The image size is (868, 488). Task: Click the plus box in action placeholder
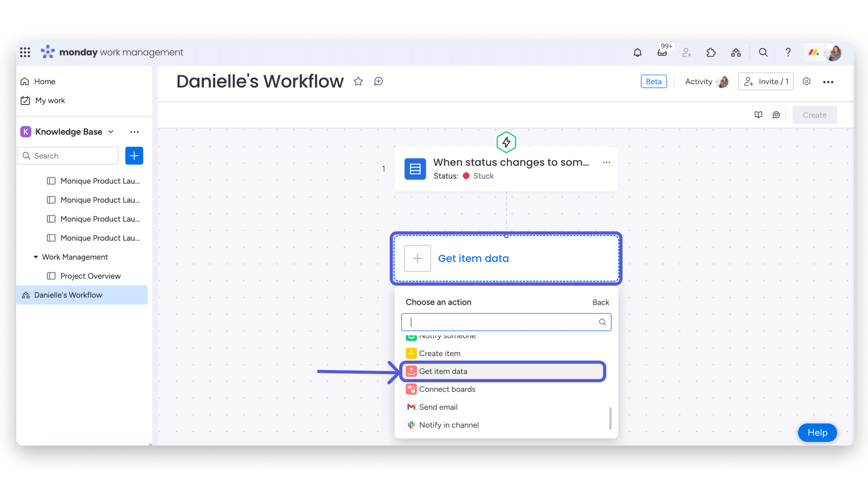(417, 258)
